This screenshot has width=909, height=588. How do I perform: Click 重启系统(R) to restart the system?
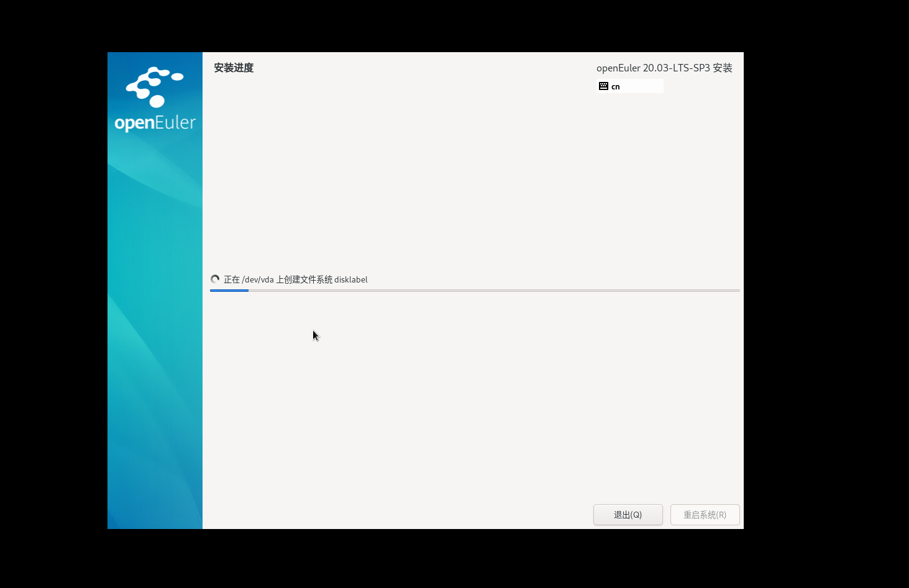click(705, 515)
